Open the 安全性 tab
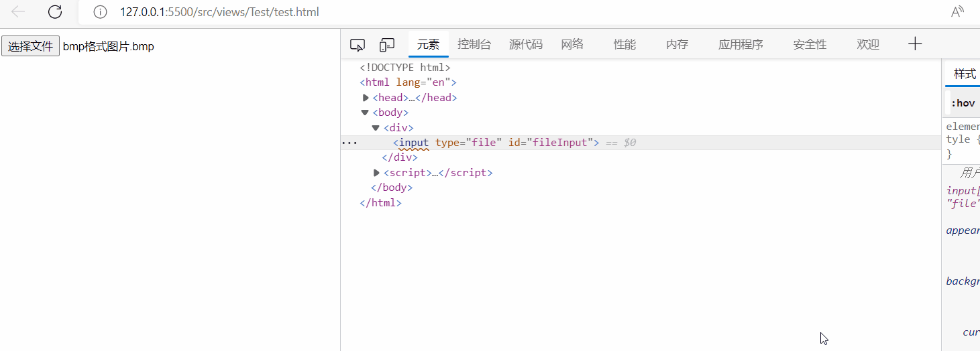The width and height of the screenshot is (980, 351). (810, 45)
